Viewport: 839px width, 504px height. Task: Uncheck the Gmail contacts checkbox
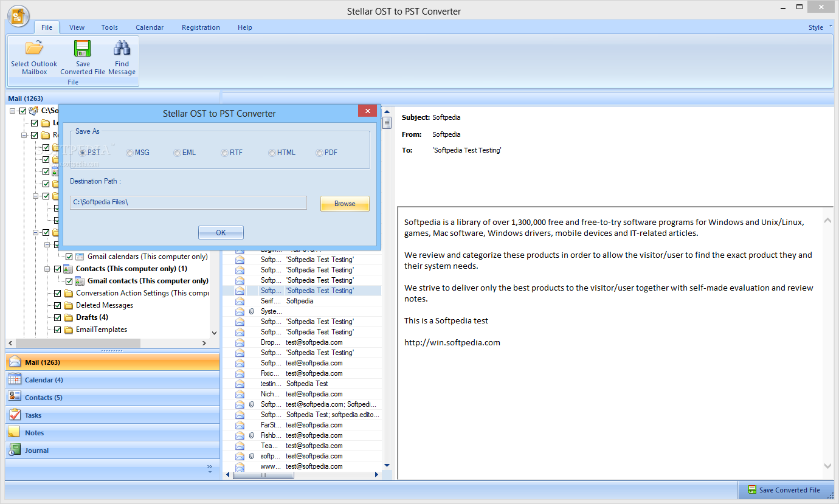tap(69, 281)
